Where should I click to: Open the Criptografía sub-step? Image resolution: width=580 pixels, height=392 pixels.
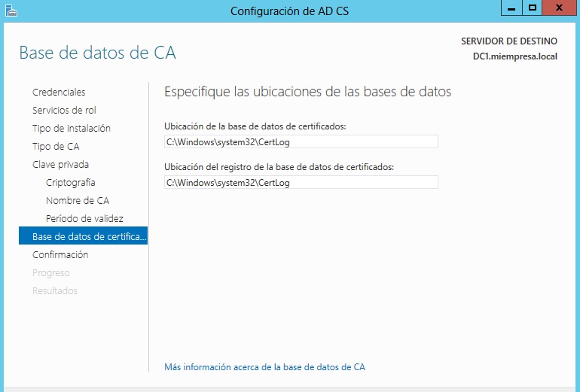[x=71, y=183]
